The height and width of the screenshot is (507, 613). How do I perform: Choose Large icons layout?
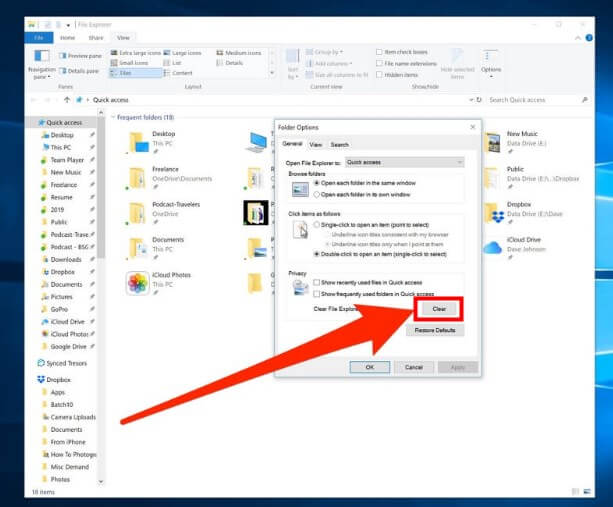click(182, 53)
